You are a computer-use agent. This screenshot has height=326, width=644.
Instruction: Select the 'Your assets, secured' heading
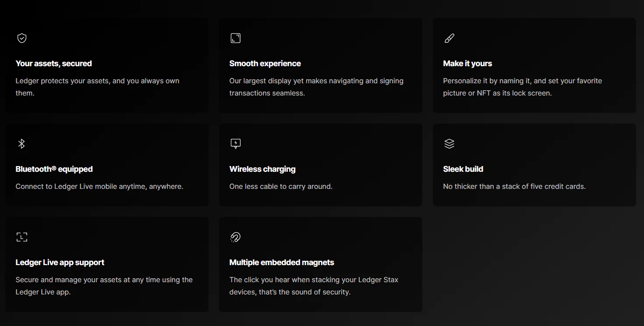tap(54, 64)
